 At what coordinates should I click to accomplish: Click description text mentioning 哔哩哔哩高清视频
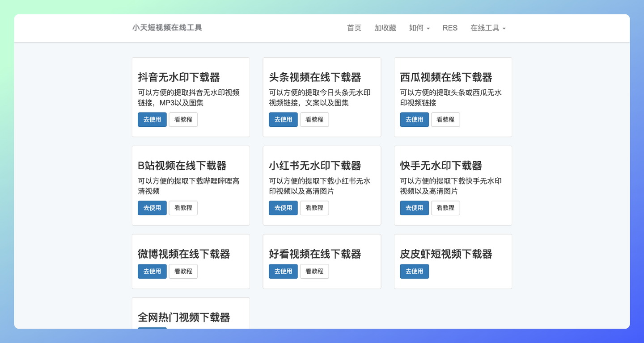click(x=189, y=186)
